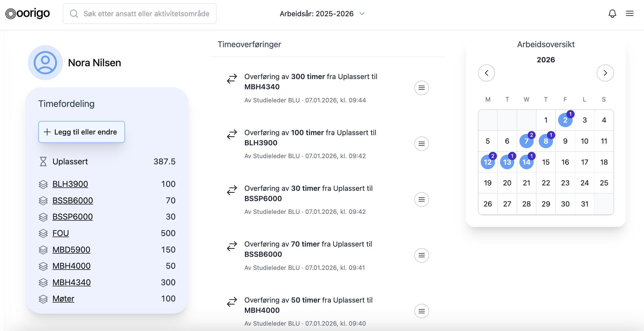The image size is (644, 331).
Task: Select day 8 showing its notification badge
Action: [546, 141]
